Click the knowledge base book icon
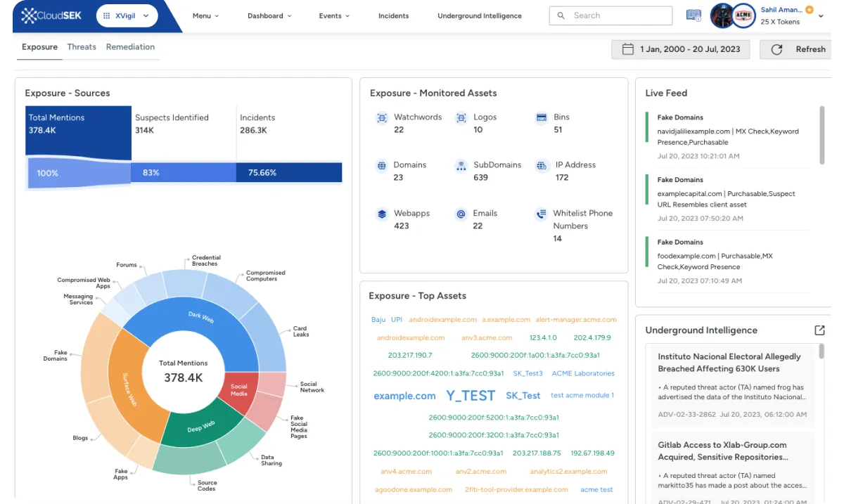Image resolution: width=844 pixels, height=504 pixels. point(693,15)
